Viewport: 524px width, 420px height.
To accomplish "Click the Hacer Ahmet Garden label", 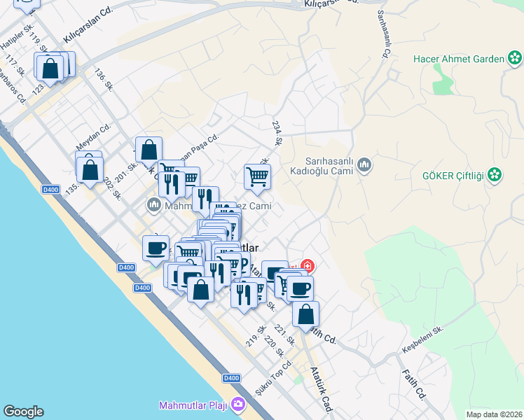I will tap(458, 59).
